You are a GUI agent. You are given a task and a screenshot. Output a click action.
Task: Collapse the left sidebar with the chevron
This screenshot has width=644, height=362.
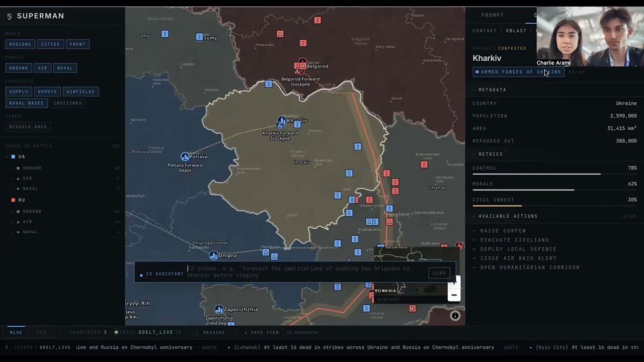pyautogui.click(x=117, y=16)
